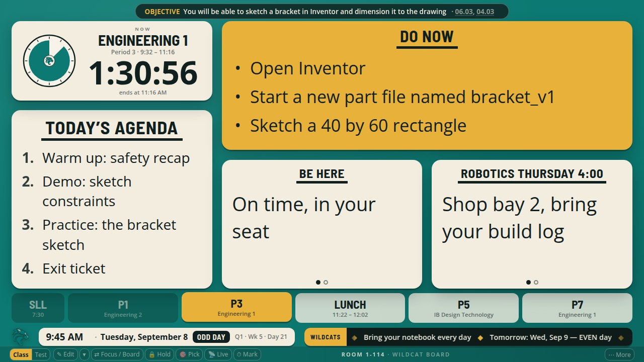Click agenda item 'Exit ticket'
The image size is (644, 362).
(x=74, y=268)
